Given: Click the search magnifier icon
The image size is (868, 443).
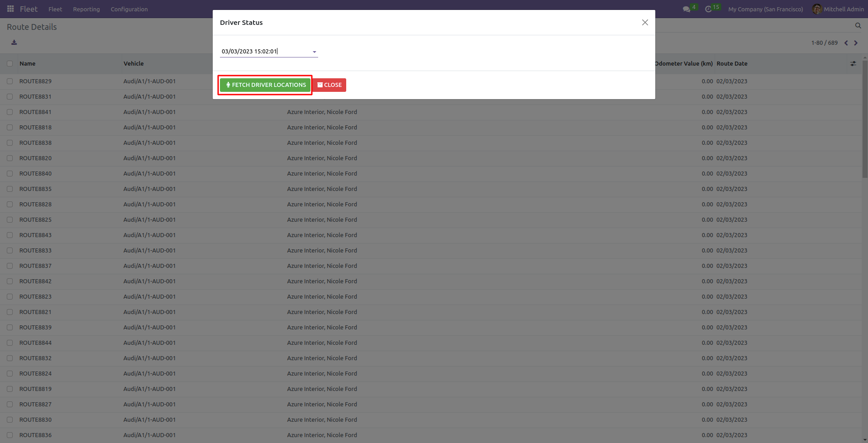Looking at the screenshot, I should [858, 26].
